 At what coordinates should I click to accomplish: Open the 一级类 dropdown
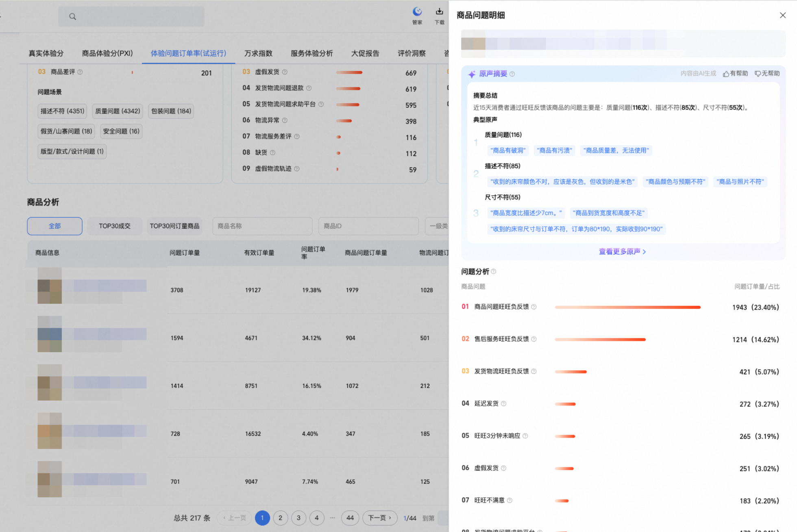pyautogui.click(x=437, y=226)
